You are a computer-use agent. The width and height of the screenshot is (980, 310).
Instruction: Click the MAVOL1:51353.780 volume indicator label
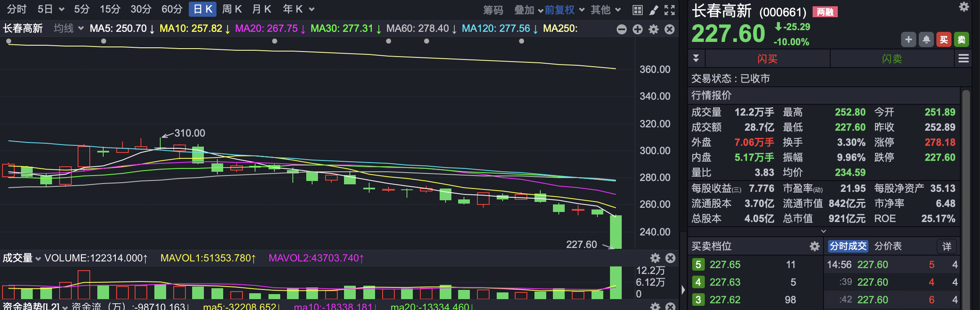(x=208, y=258)
